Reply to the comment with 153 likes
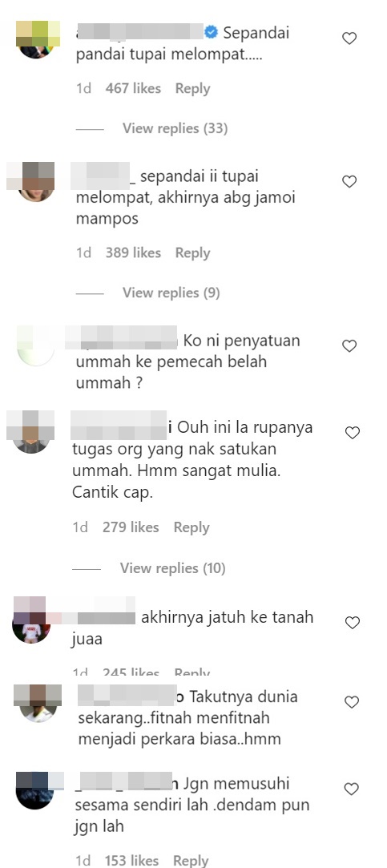 tap(191, 860)
